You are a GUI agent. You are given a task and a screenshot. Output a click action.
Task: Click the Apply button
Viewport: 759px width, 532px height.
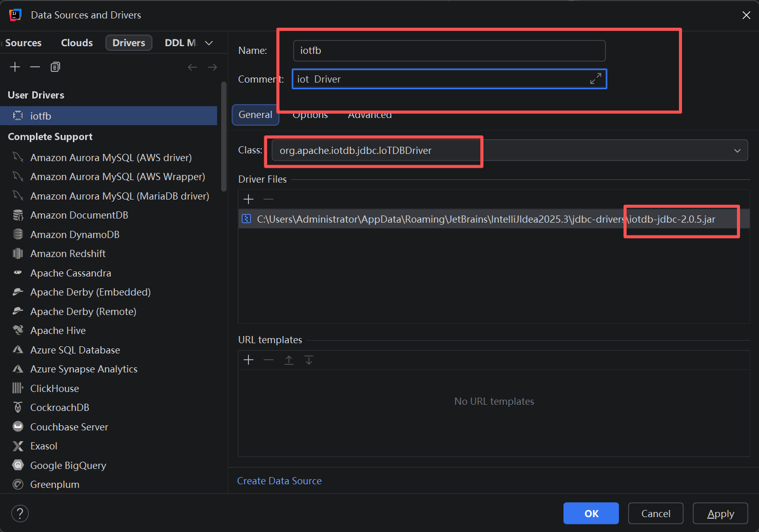click(x=721, y=514)
